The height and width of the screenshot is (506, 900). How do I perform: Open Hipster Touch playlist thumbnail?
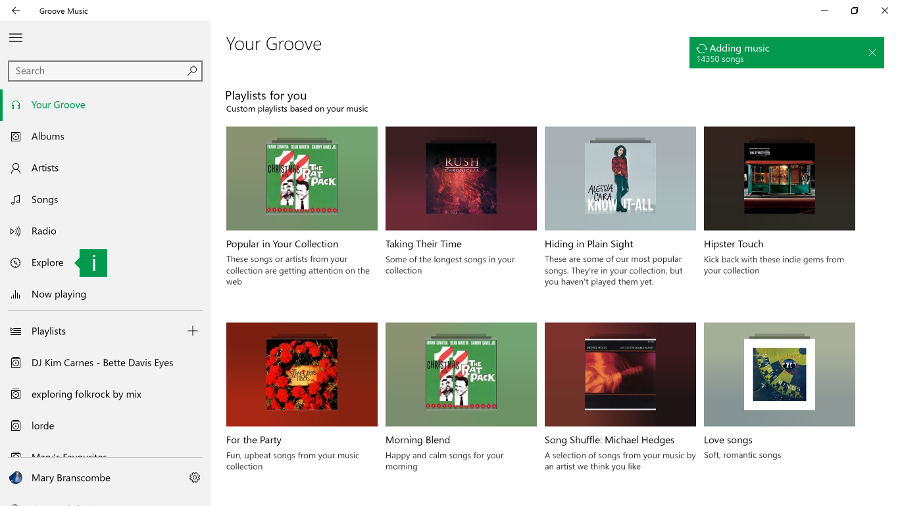tap(779, 178)
